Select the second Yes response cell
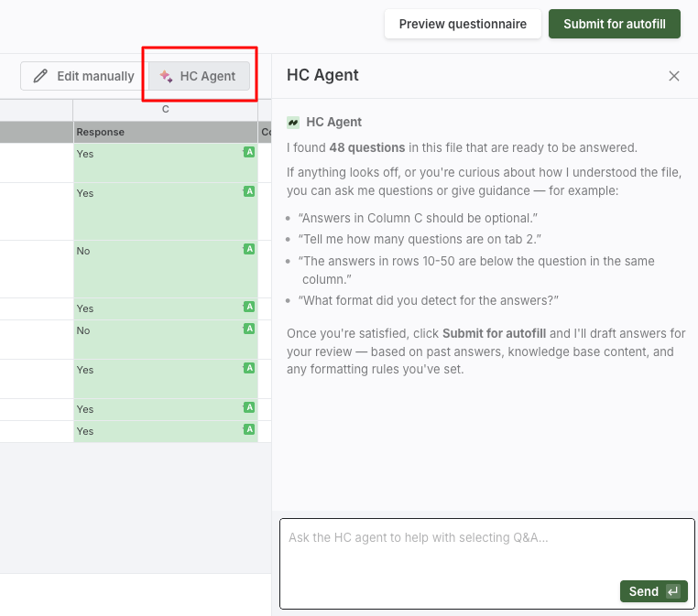The height and width of the screenshot is (616, 698). (x=166, y=211)
